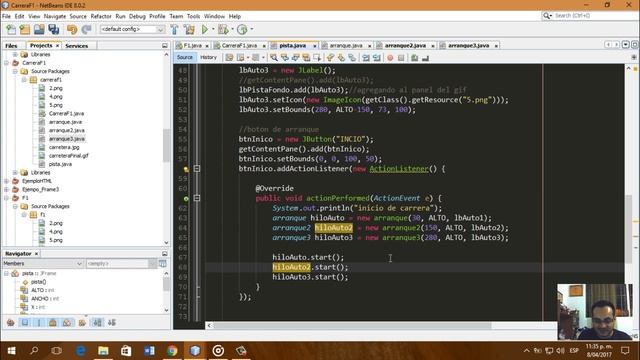Click the Comment icon in editor toolbar

tap(414, 58)
